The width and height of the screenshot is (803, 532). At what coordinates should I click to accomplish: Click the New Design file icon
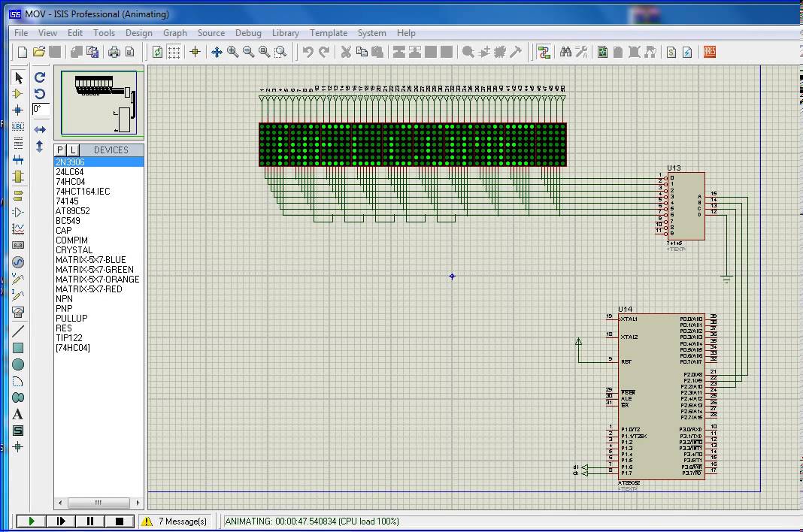23,52
